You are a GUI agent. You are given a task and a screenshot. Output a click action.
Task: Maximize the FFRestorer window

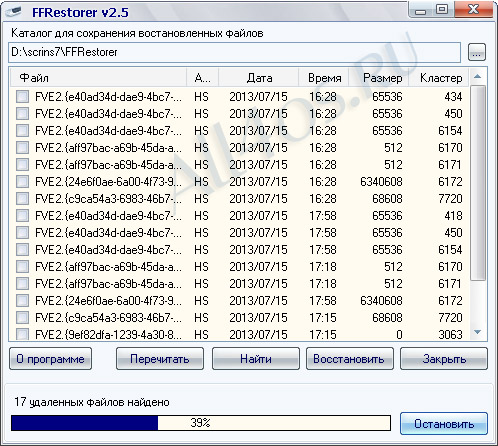click(442, 10)
